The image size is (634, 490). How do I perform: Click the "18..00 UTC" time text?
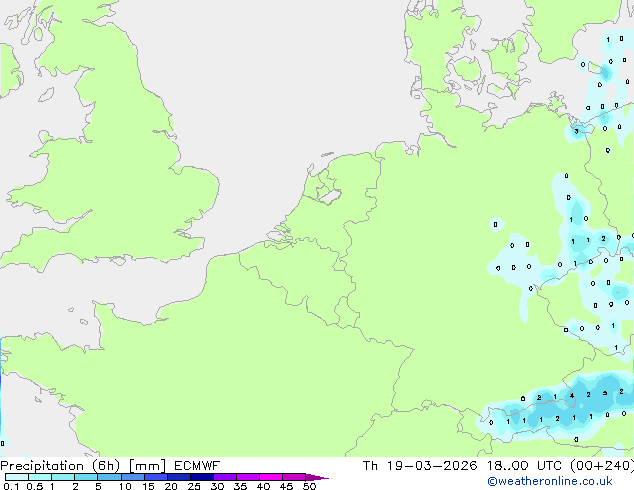pyautogui.click(x=524, y=466)
